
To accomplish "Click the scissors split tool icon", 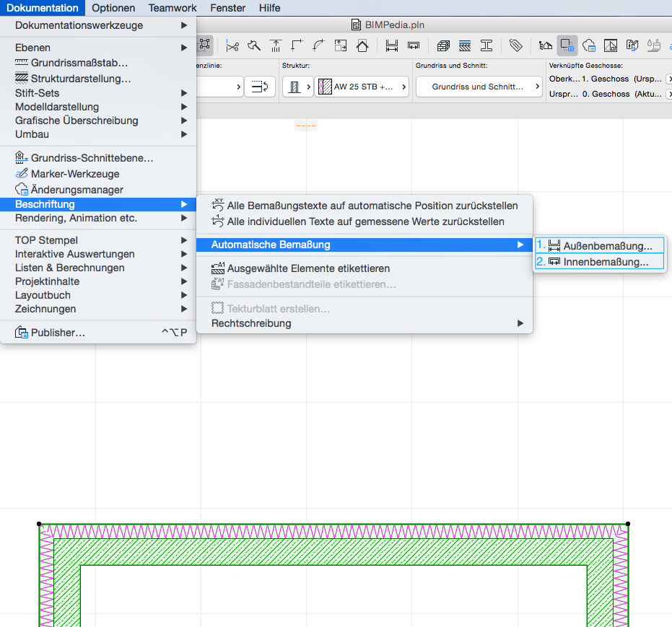I will click(232, 45).
